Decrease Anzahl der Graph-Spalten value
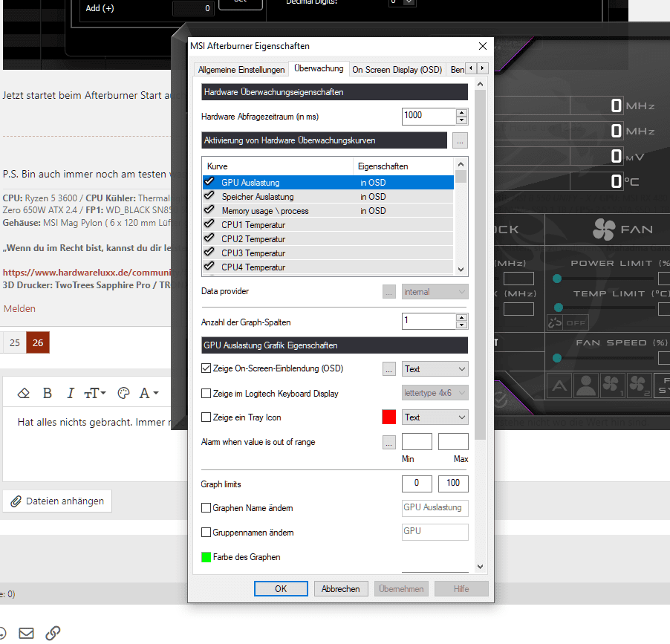Screen dimensions: 670x644 [461, 325]
